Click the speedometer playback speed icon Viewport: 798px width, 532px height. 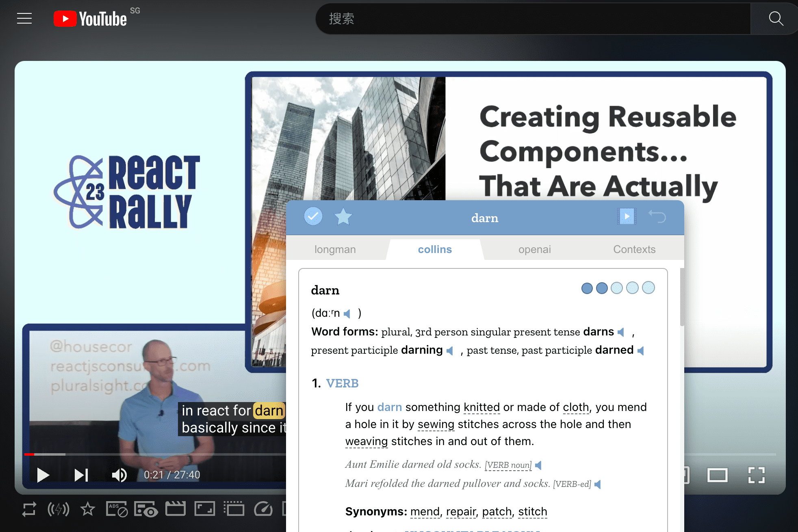263,509
